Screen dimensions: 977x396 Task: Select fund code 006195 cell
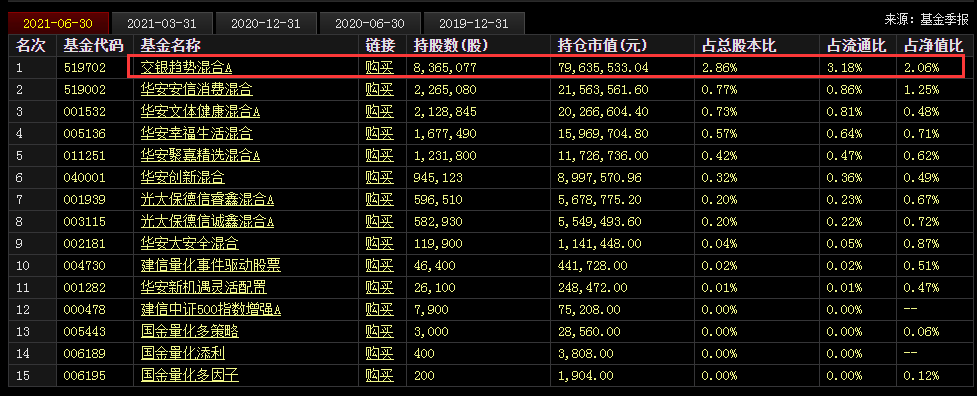(x=85, y=376)
